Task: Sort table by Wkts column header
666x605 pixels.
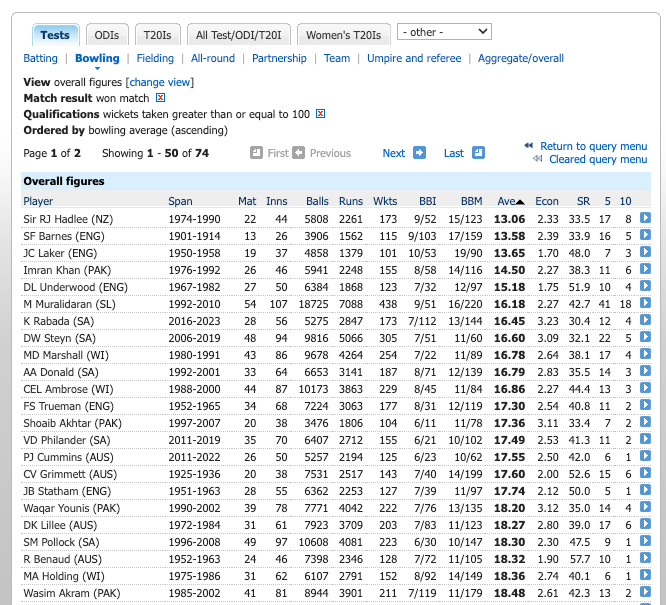Action: tap(385, 201)
